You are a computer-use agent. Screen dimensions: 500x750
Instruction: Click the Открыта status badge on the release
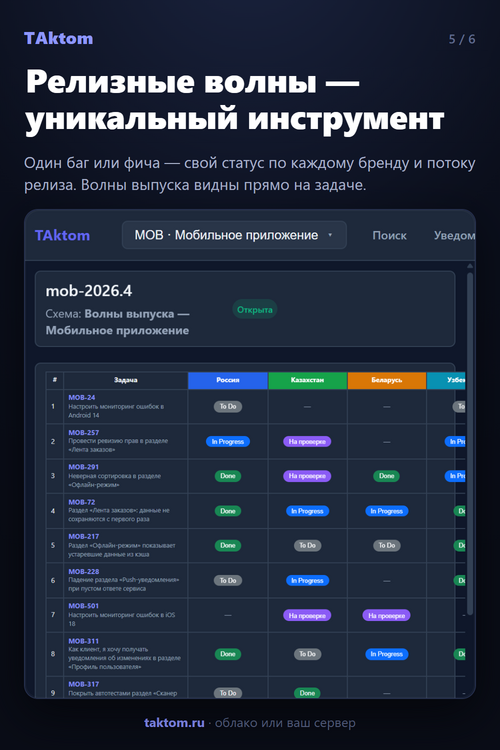coord(255,309)
